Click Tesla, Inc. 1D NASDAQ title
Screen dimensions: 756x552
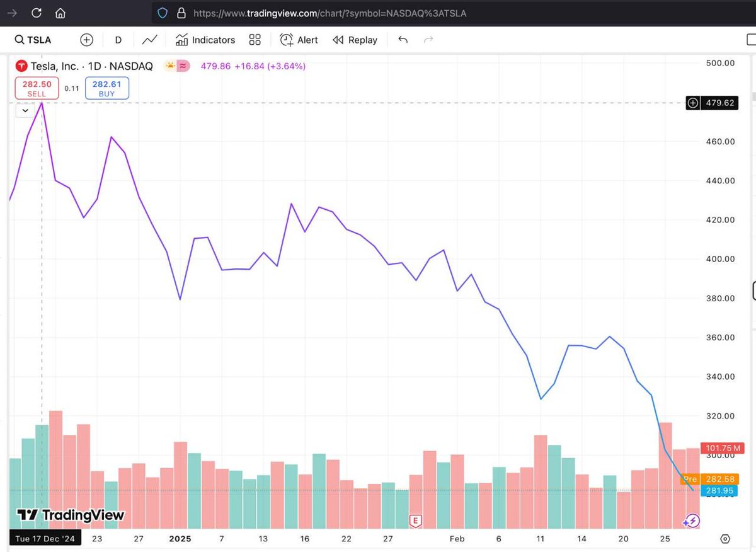click(x=92, y=66)
